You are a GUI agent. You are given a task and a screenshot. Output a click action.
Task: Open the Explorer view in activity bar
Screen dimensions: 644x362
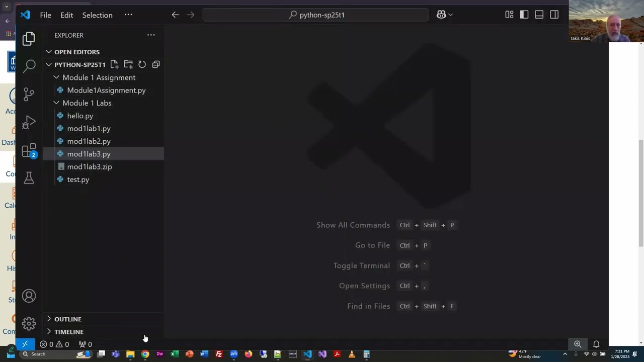point(29,38)
